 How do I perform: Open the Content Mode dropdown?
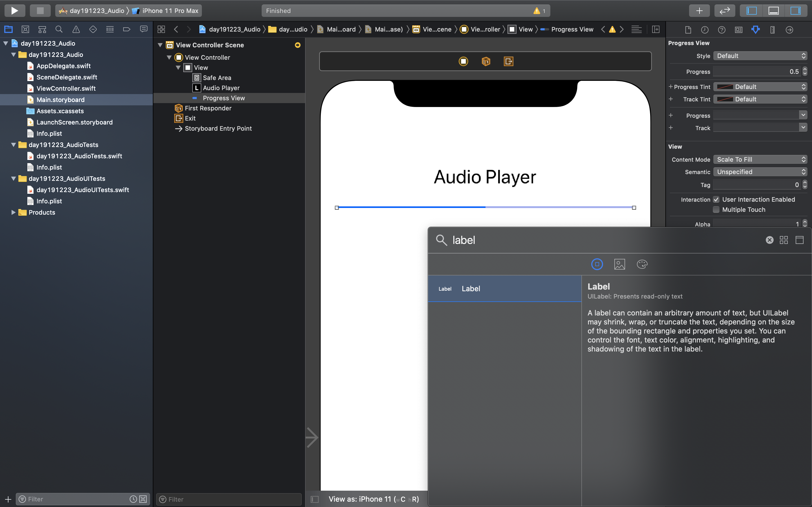tap(760, 160)
